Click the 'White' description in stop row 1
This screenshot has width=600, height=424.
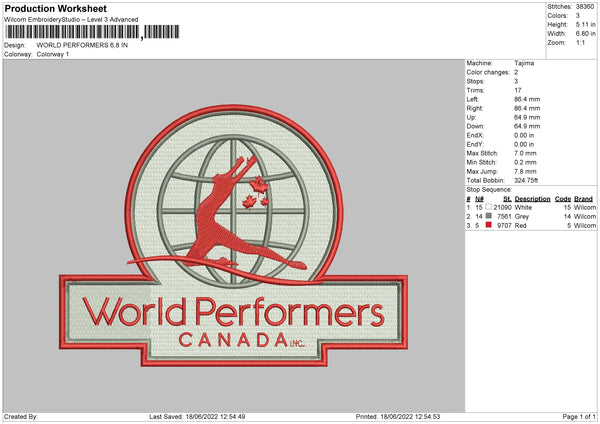tap(523, 207)
